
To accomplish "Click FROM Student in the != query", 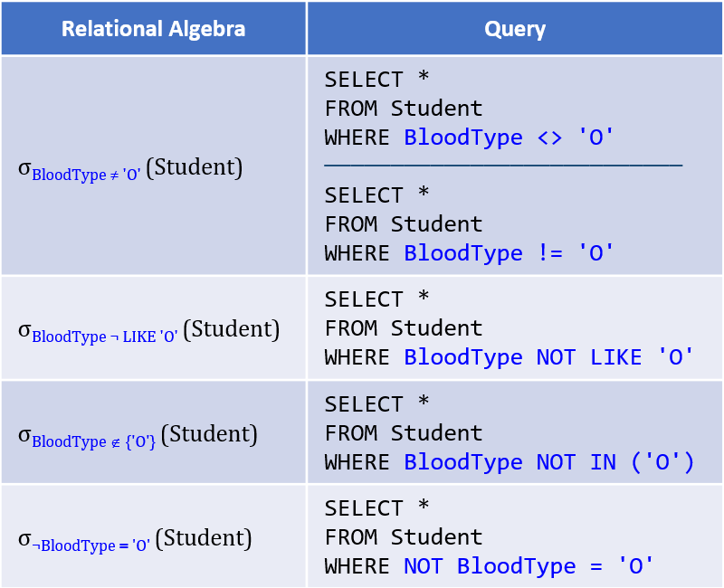I will point(404,223).
